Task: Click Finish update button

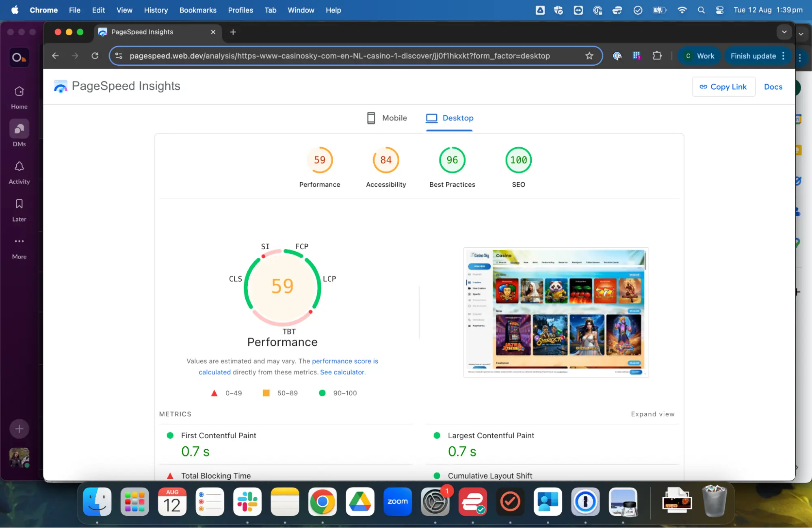Action: coord(753,56)
